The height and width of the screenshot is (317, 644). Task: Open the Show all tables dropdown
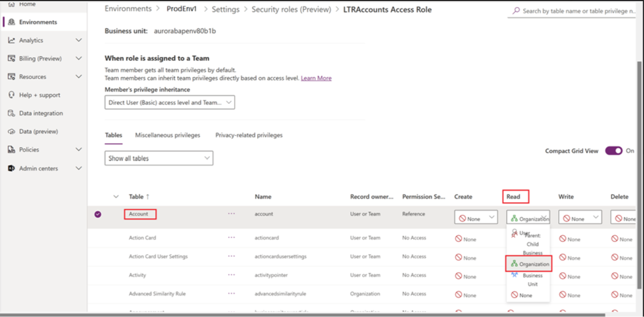(159, 158)
